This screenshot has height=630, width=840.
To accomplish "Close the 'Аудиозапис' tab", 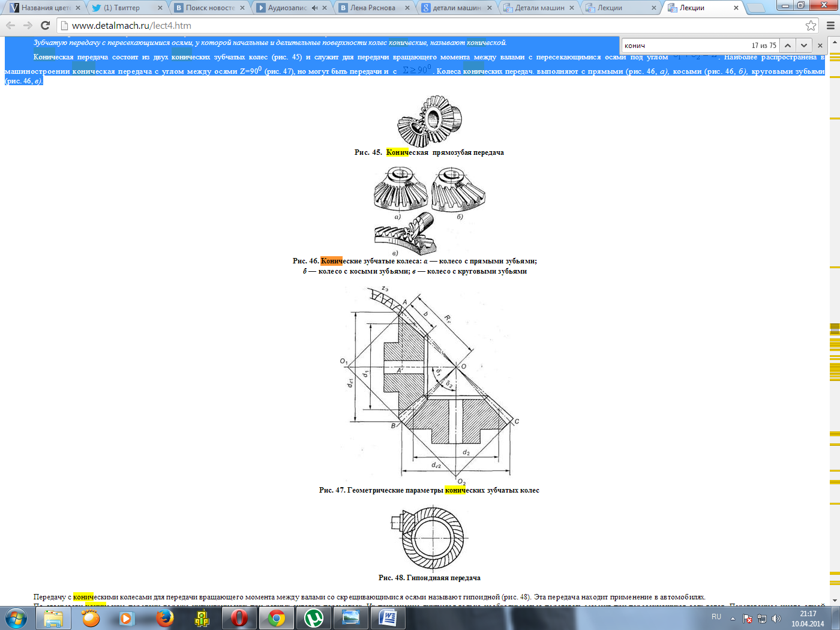I will tap(325, 8).
